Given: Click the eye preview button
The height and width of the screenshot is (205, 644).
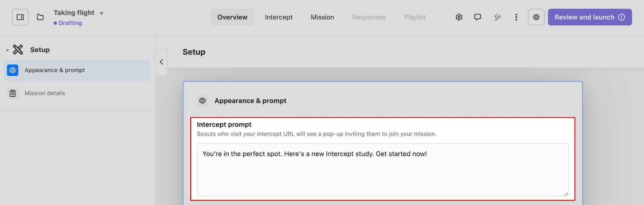Looking at the screenshot, I should point(536,17).
